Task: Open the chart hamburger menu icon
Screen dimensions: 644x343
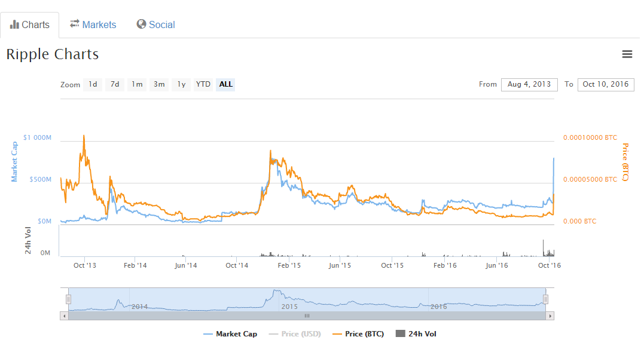Action: pyautogui.click(x=627, y=54)
